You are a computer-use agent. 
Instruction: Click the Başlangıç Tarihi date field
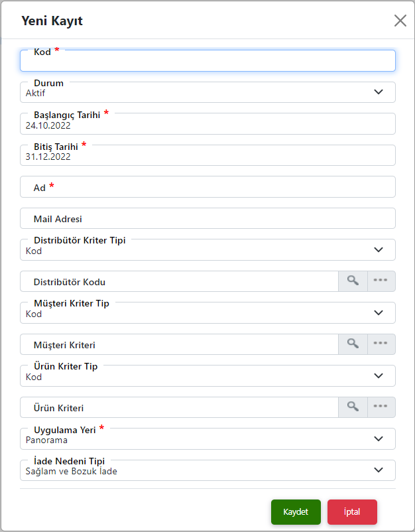207,125
